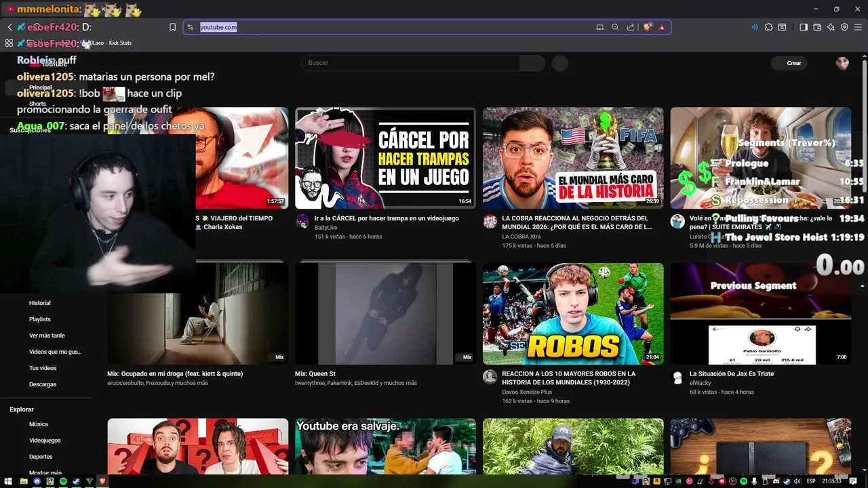Viewport: 868px width, 488px height.
Task: Open the Luisito private jet video thumbnail
Action: pyautogui.click(x=761, y=158)
